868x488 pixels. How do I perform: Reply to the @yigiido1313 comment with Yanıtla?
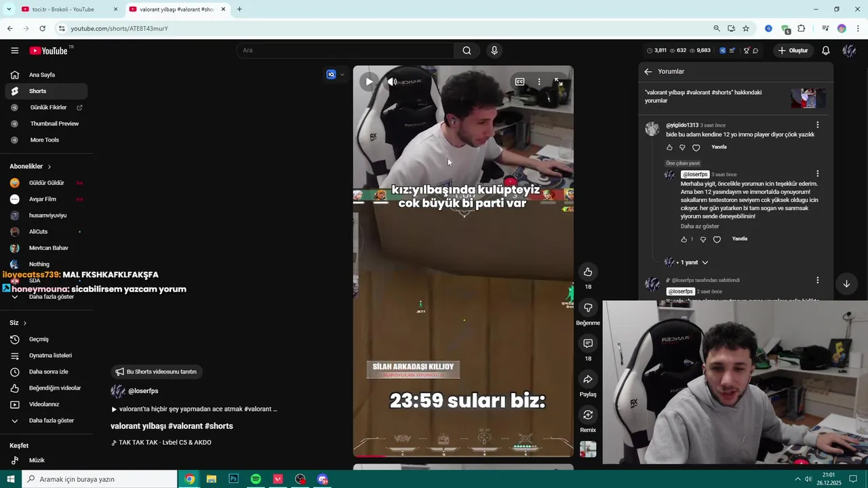[719, 147]
